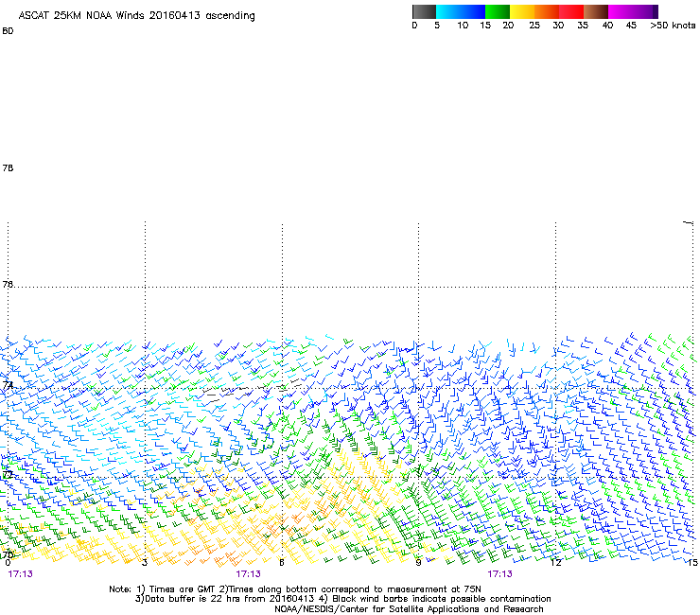Screen dimensions: 700x615
Task: Click the '17:13' time stamp between longitudes 9 and 12
Action: [499, 574]
